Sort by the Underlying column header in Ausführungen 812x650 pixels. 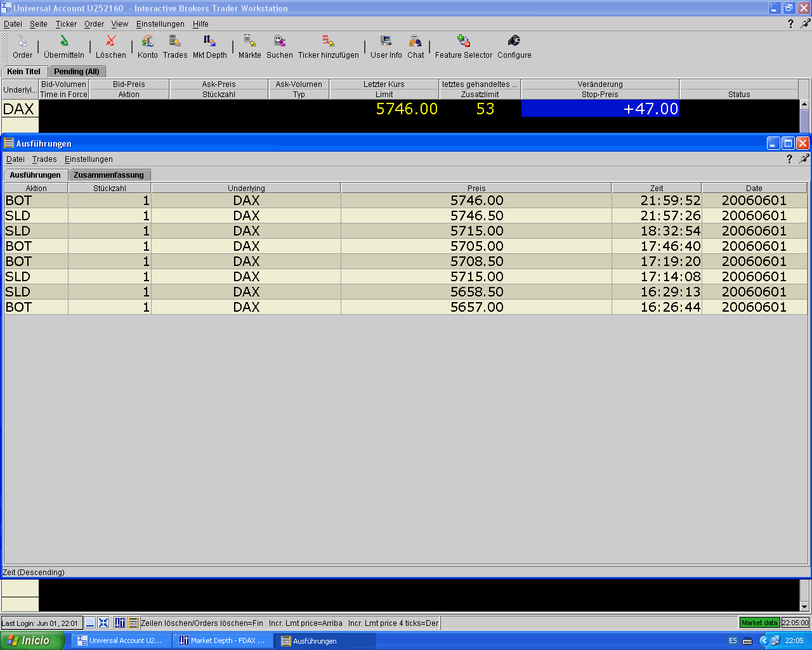pos(246,188)
